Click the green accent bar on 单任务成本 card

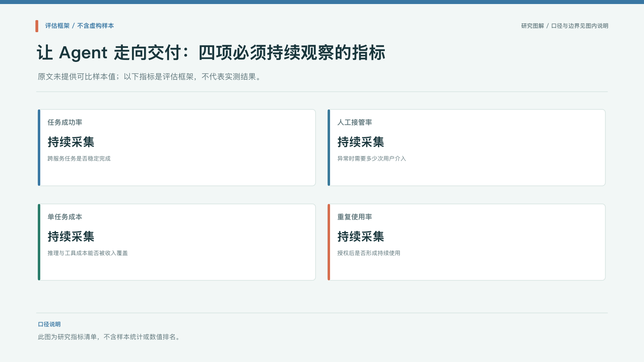[x=39, y=242]
